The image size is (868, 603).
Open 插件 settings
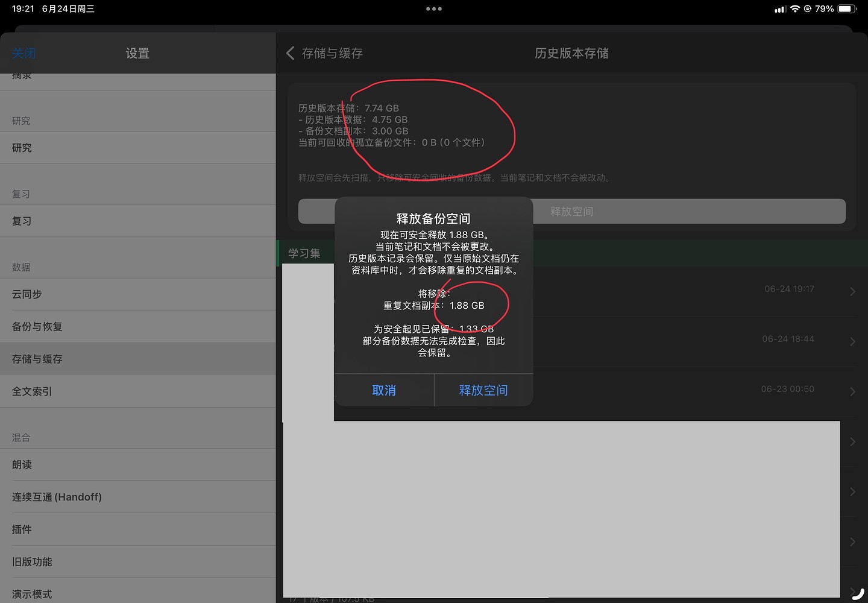[138, 529]
